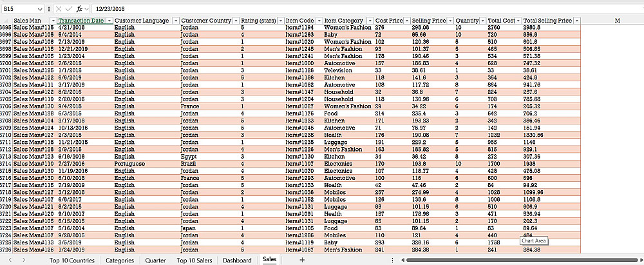The height and width of the screenshot is (265, 644).
Task: Confirm the formula bar entry checkmark
Action: tap(69, 8)
